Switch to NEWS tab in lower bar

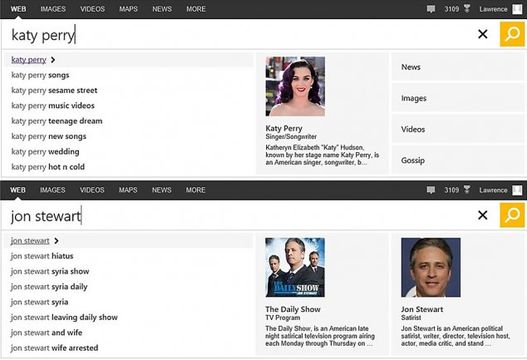pos(162,190)
